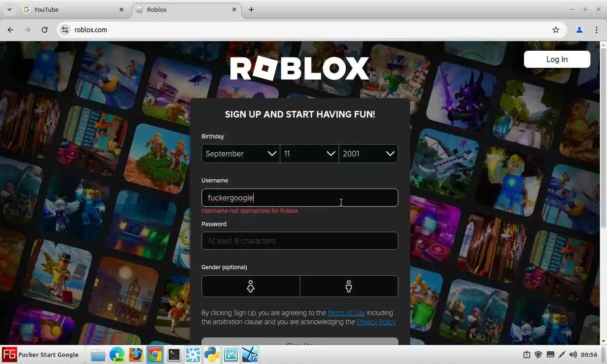
Task: Click the Sign Up button
Action: 300,342
